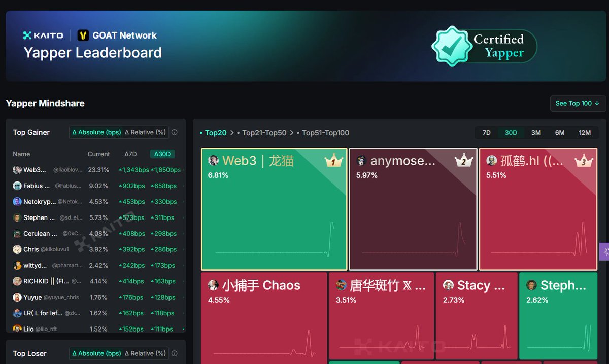
Task: Click the Yuyue avatar in Top Gainer list
Action: [x=17, y=297]
